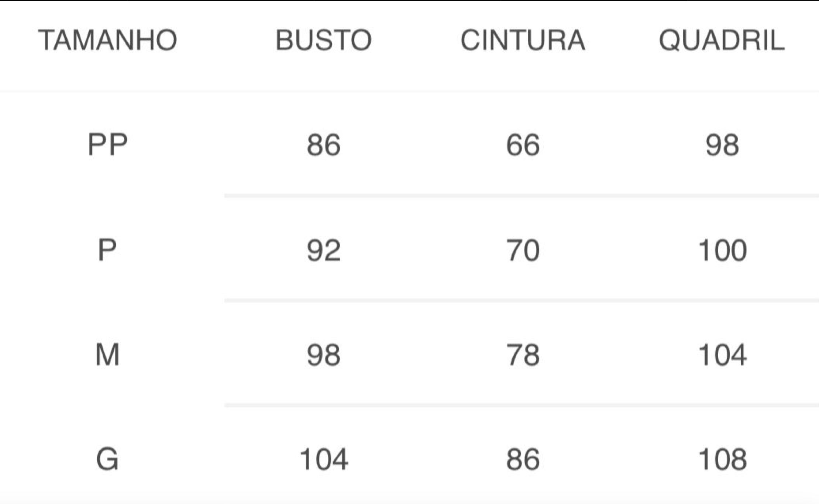The width and height of the screenshot is (819, 504).
Task: Click waist value 66 for PP
Action: point(523,145)
